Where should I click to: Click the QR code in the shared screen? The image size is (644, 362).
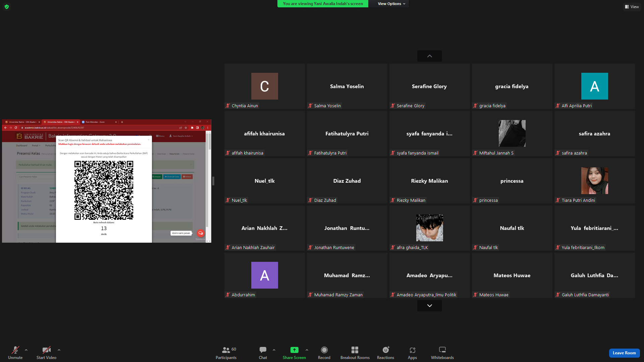tap(104, 190)
